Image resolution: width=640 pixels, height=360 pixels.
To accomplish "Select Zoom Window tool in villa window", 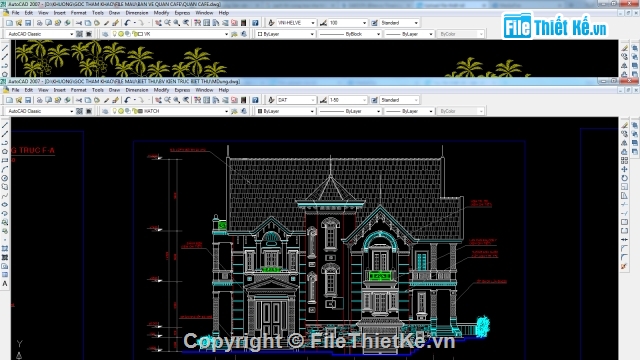I will coord(177,100).
